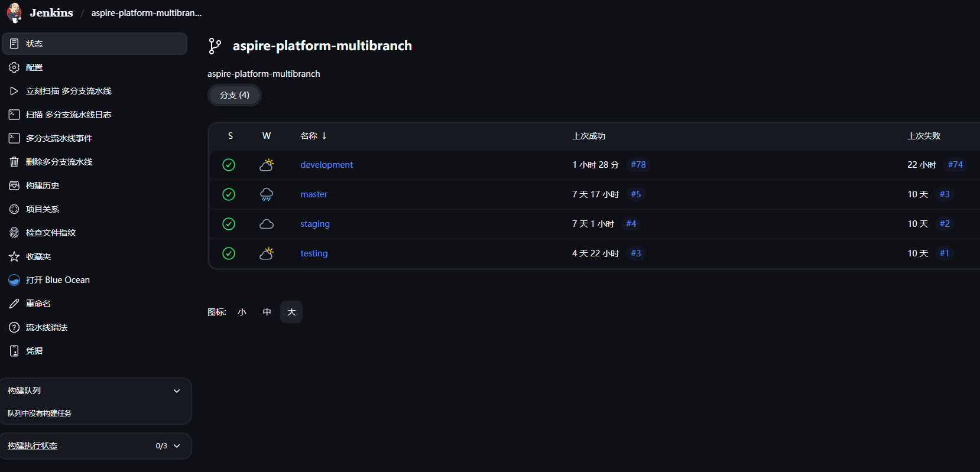The height and width of the screenshot is (472, 980).
Task: Click the trash icon to delete the multibranch pipeline
Action: pyautogui.click(x=14, y=162)
